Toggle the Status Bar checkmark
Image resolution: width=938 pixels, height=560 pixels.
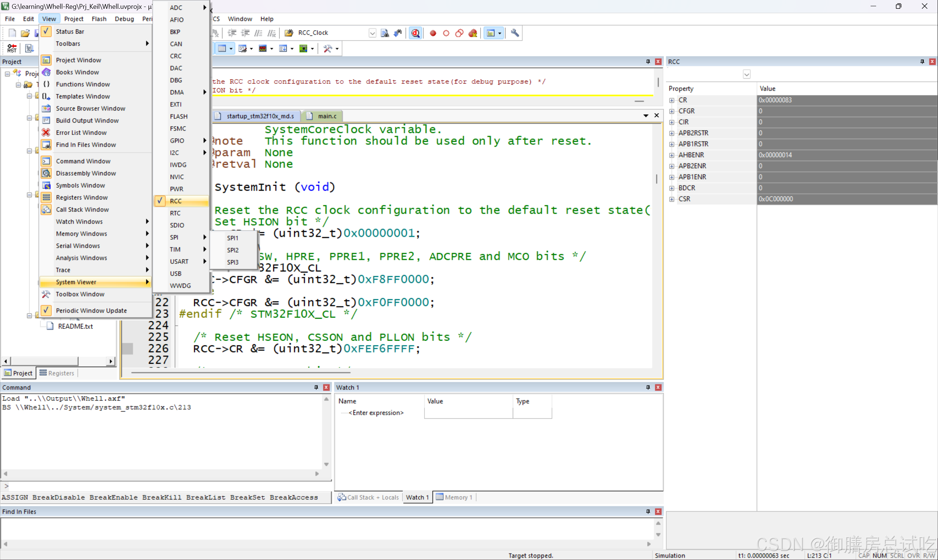coord(46,31)
